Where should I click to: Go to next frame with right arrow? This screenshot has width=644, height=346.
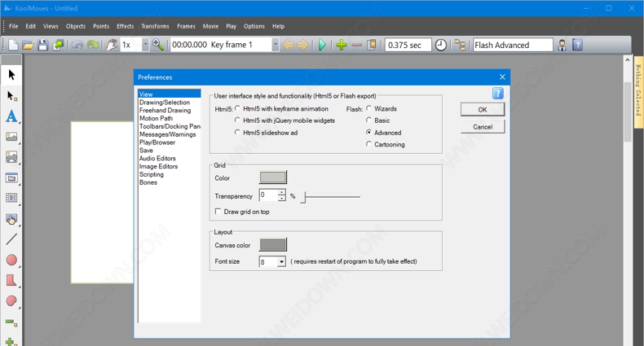pos(302,45)
